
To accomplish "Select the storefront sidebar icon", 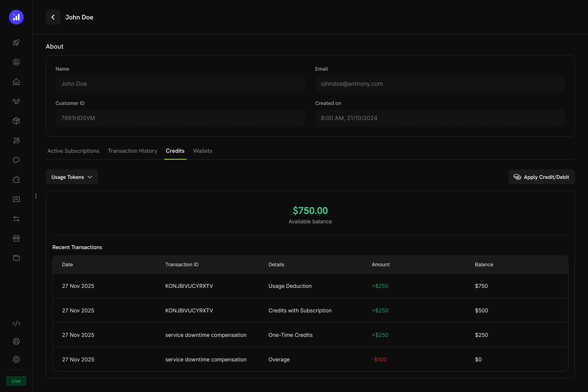I will (16, 238).
